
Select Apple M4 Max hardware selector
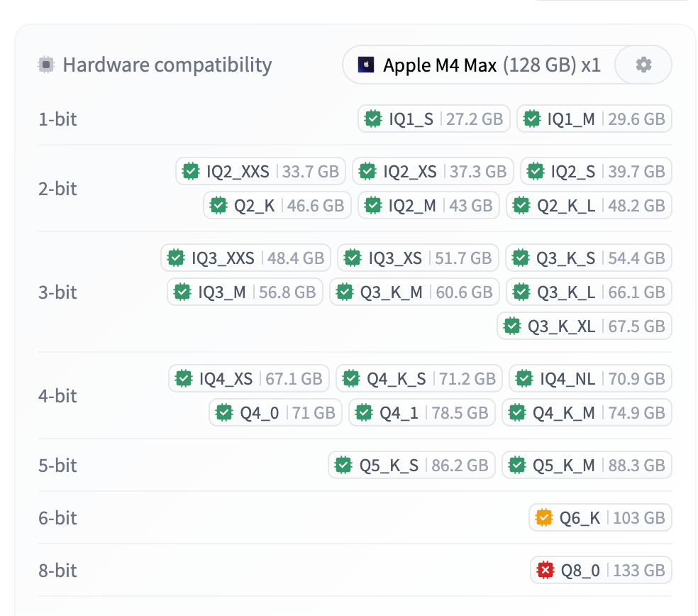(x=479, y=65)
